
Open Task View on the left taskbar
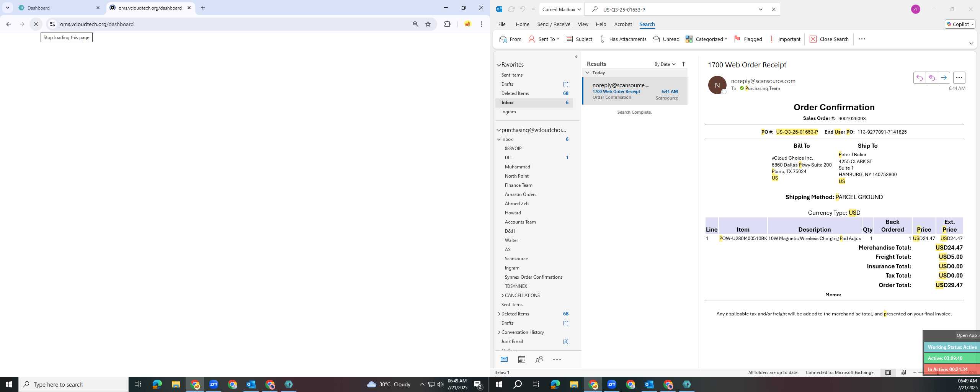coord(138,384)
